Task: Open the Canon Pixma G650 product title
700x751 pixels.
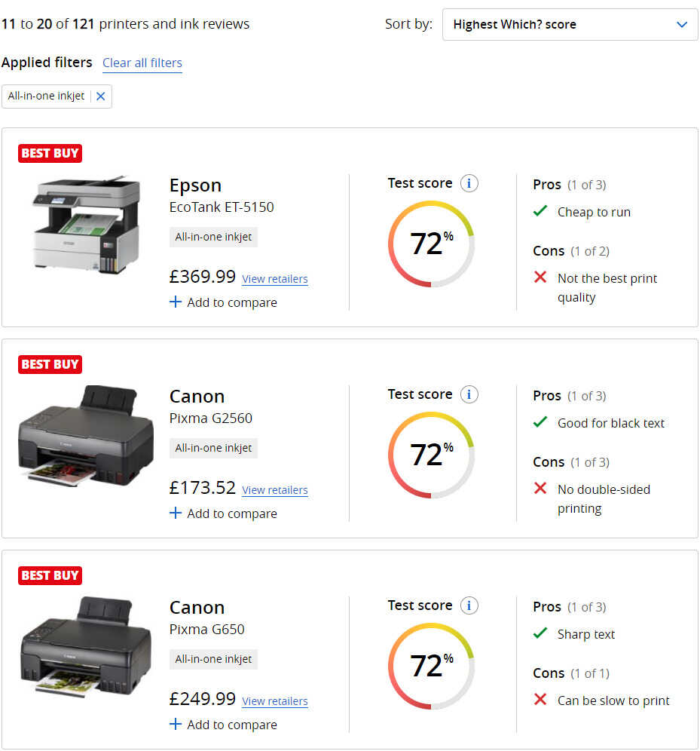Action: pos(197,608)
